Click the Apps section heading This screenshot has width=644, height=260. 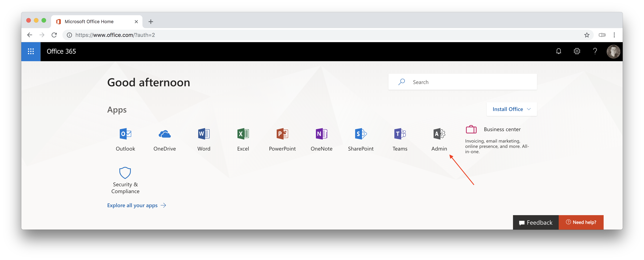117,110
